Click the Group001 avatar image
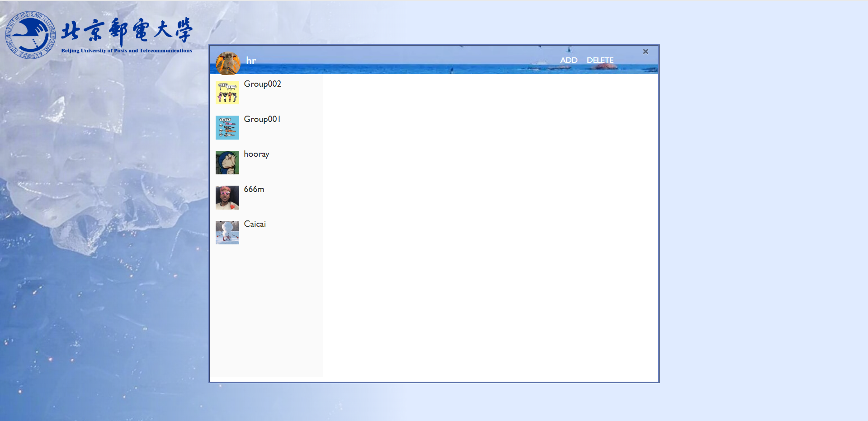The width and height of the screenshot is (868, 421). coord(227,127)
